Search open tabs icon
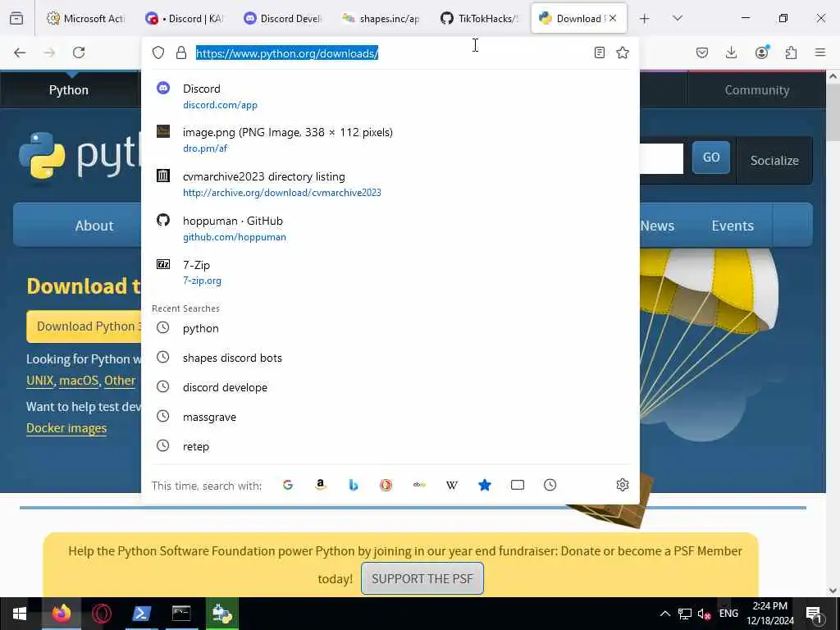The width and height of the screenshot is (840, 630). pyautogui.click(x=518, y=485)
